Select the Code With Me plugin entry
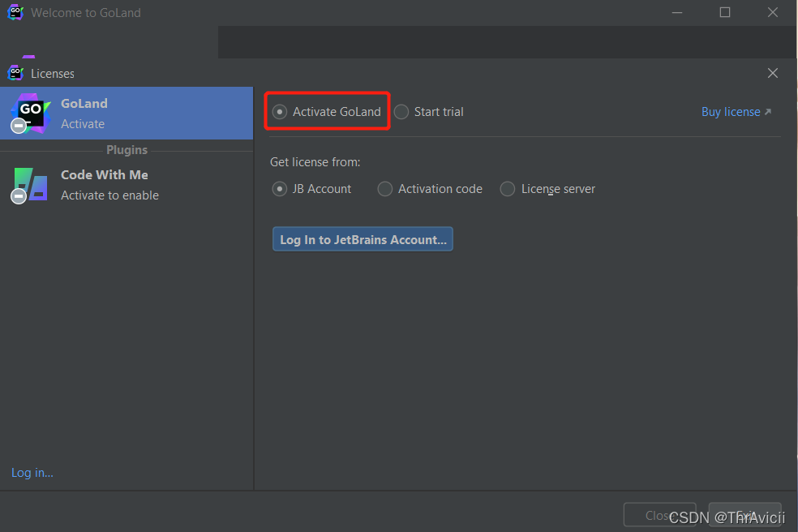The width and height of the screenshot is (798, 532). coord(127,185)
